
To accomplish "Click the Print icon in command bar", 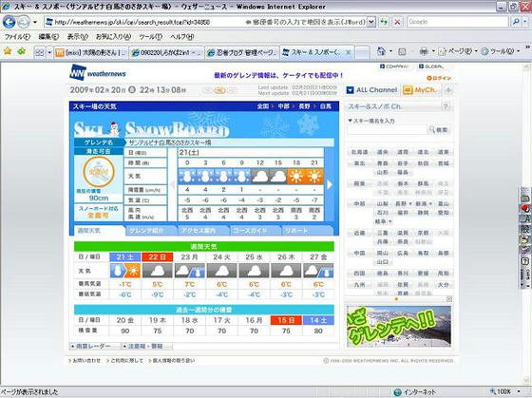I will pos(424,51).
